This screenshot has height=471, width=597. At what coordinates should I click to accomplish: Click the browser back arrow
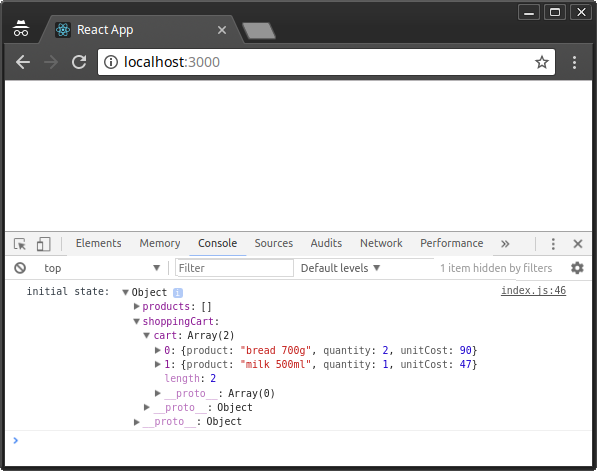[23, 62]
